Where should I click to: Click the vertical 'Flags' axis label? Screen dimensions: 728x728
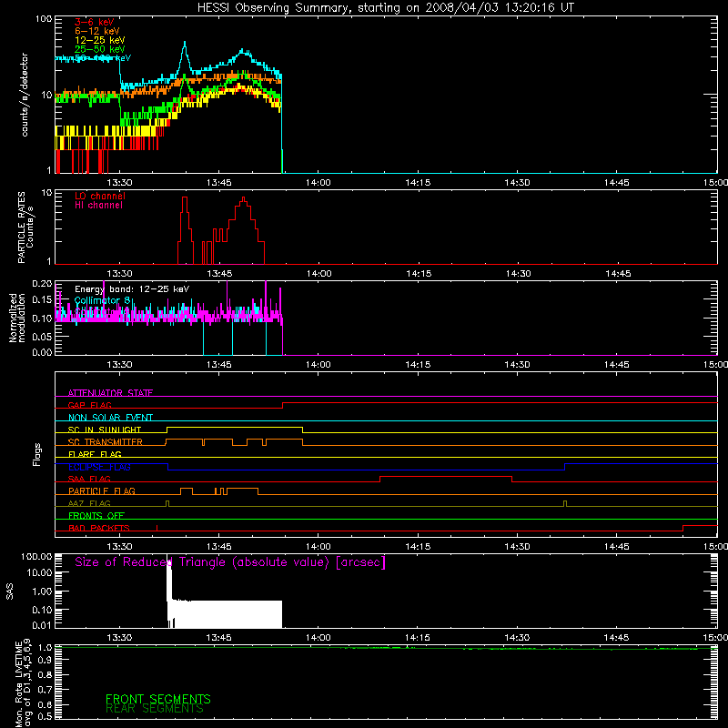pos(36,454)
